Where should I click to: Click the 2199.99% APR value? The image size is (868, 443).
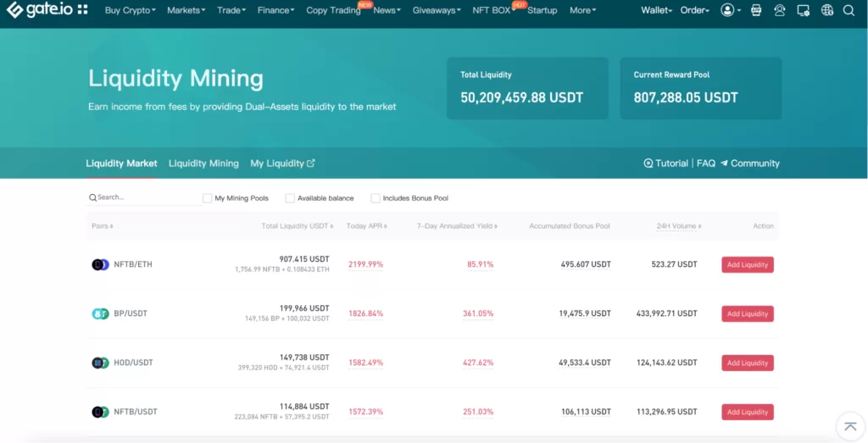pos(366,264)
